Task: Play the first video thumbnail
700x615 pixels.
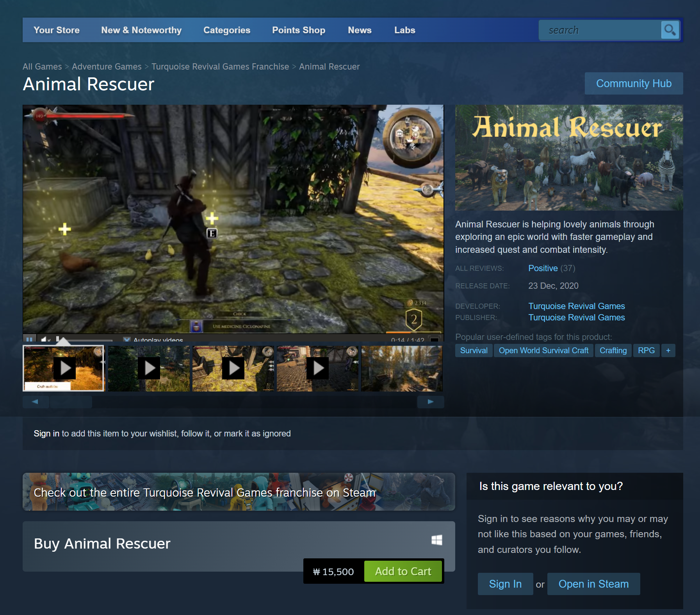Action: point(64,368)
